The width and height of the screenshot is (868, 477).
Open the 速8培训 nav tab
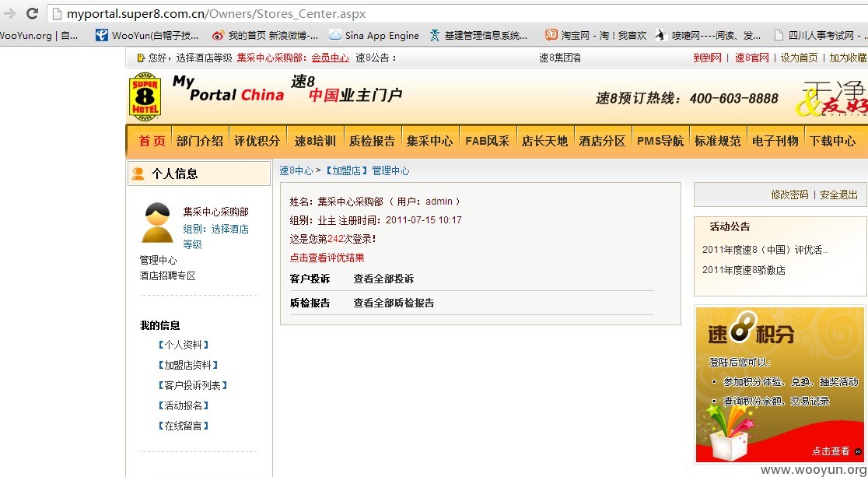click(315, 142)
